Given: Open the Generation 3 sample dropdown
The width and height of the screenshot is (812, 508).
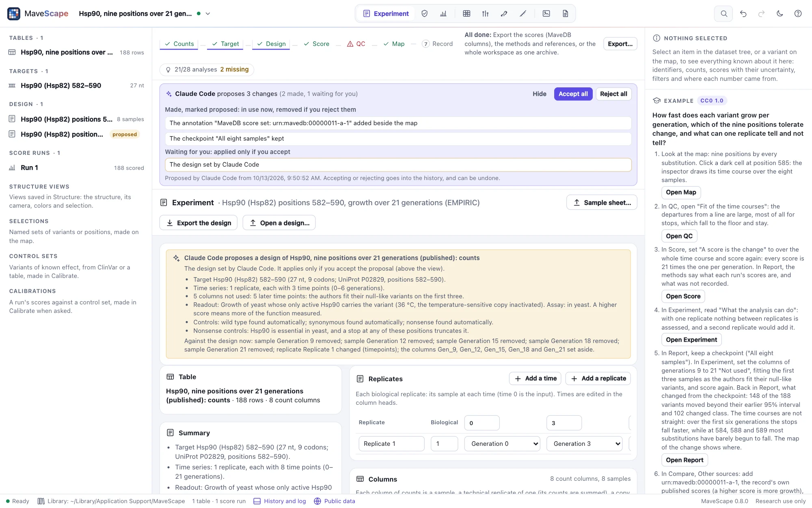Looking at the screenshot, I should pyautogui.click(x=585, y=443).
